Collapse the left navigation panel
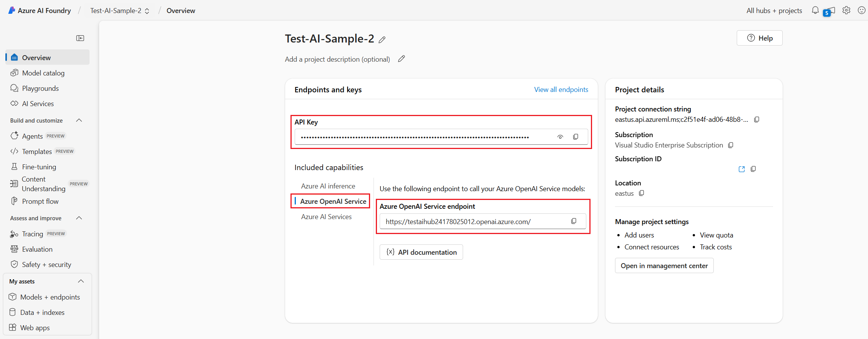This screenshot has height=339, width=868. [x=80, y=38]
